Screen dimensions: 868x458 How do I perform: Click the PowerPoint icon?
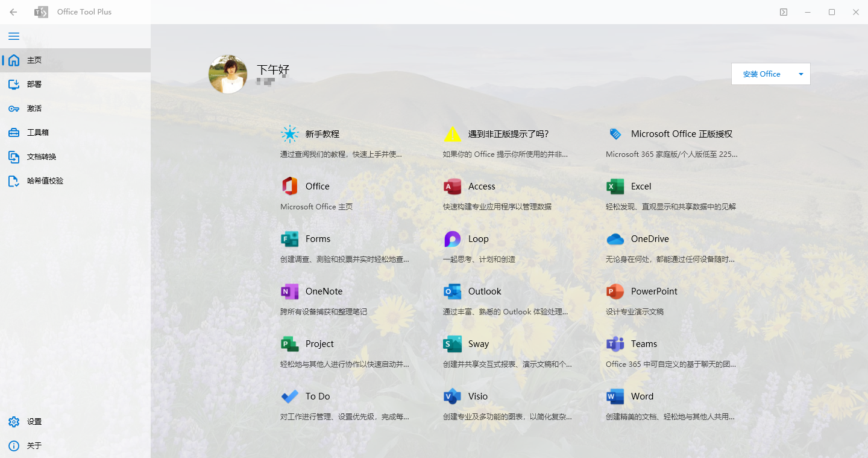point(615,291)
